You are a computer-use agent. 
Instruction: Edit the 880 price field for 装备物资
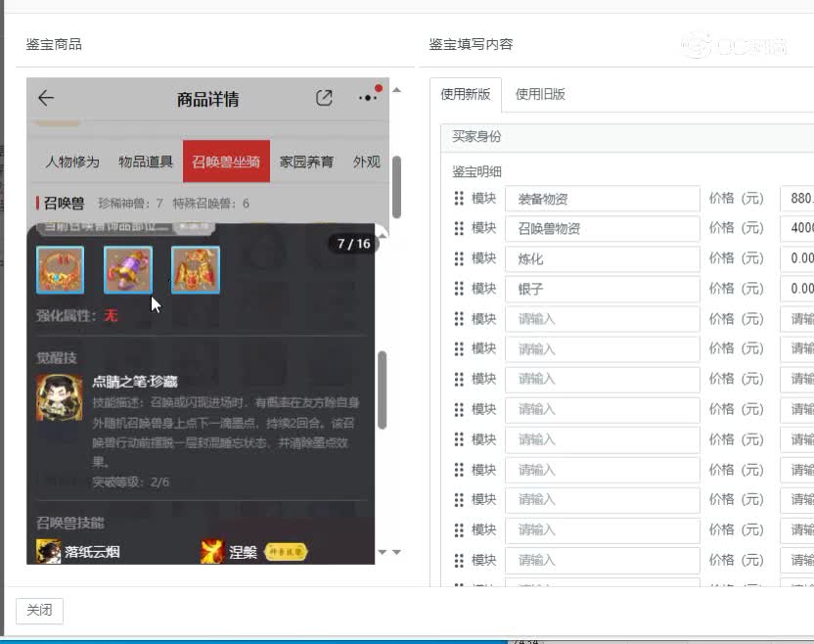792,199
